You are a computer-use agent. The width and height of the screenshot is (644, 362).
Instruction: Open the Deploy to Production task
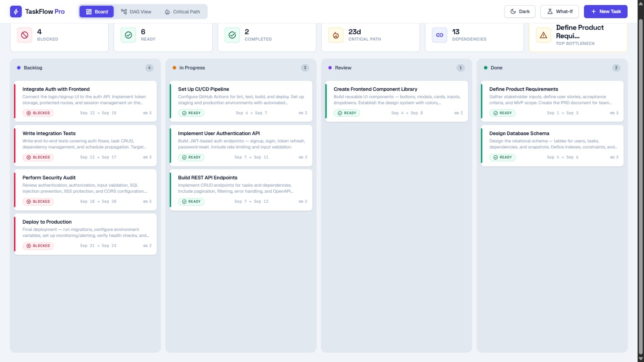[x=85, y=234]
